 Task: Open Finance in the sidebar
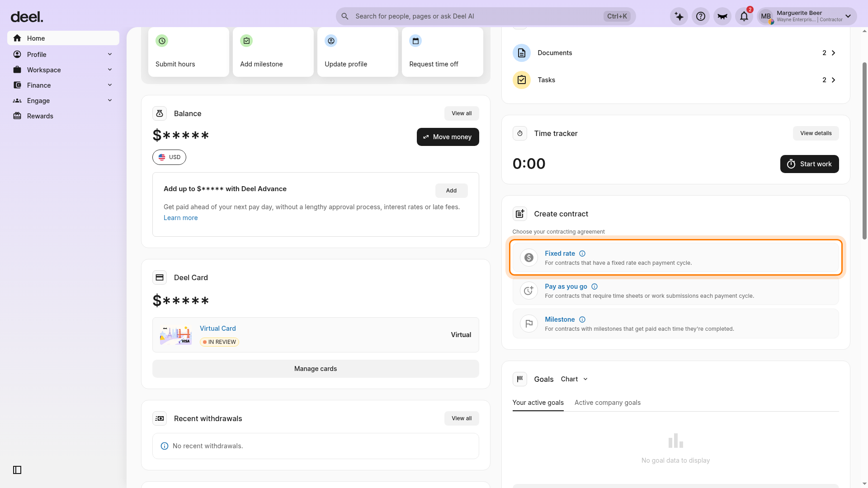pyautogui.click(x=63, y=85)
